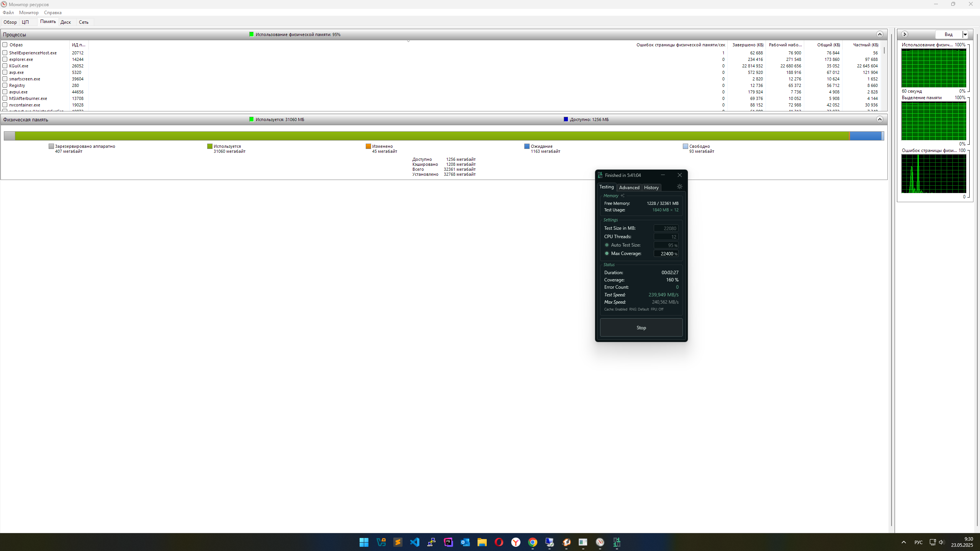
Task: Open the Монитор menu
Action: [29, 13]
